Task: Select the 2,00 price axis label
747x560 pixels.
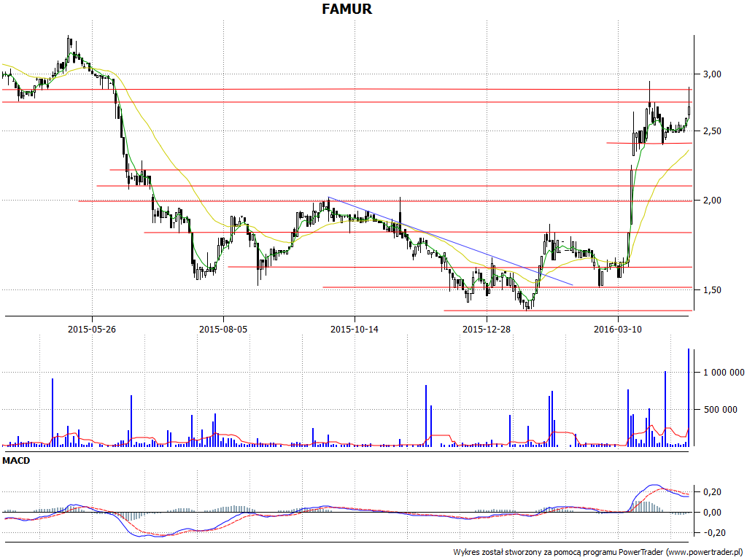Action: click(x=712, y=201)
